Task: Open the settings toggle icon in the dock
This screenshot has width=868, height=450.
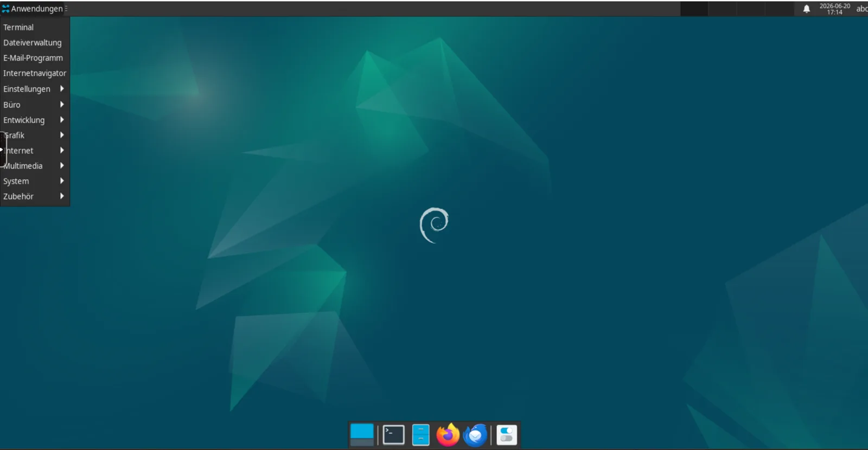Action: click(507, 435)
